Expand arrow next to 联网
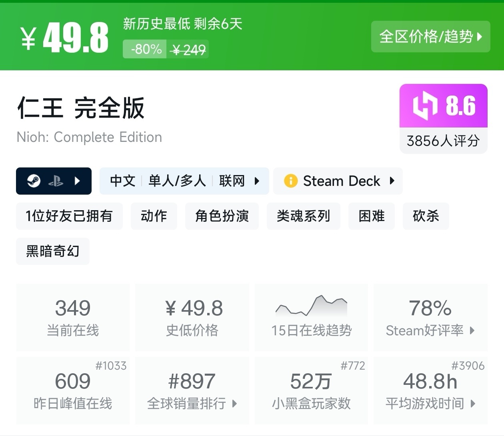The height and width of the screenshot is (436, 504). coord(257,181)
